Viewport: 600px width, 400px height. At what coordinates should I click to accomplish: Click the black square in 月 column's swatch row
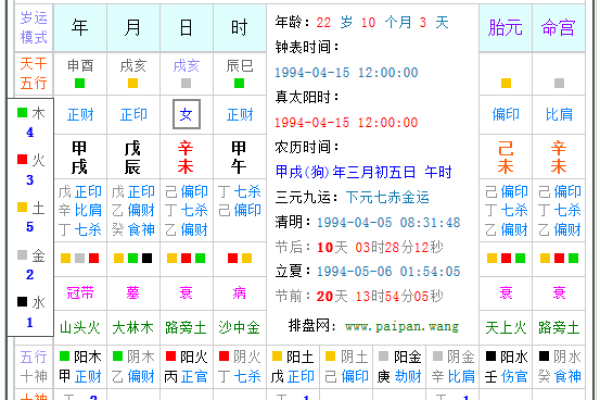(x=147, y=258)
